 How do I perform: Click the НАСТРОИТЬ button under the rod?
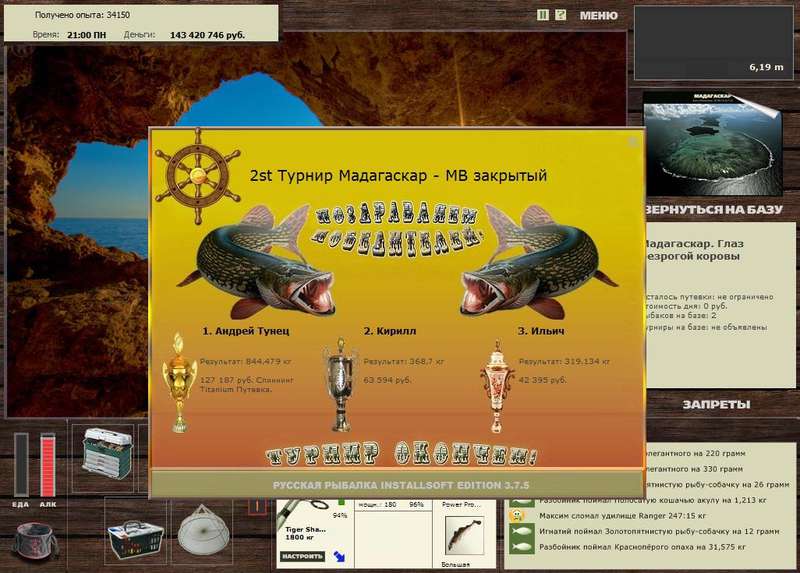[x=302, y=556]
